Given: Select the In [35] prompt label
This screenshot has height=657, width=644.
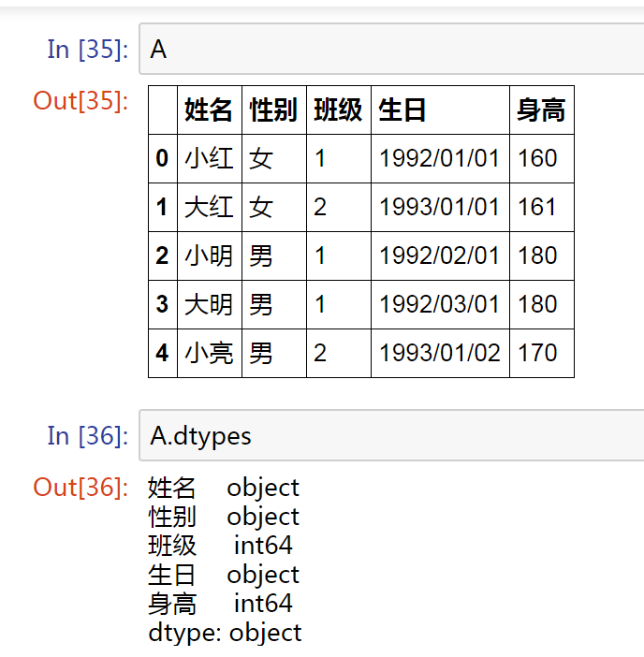Looking at the screenshot, I should coord(87,50).
